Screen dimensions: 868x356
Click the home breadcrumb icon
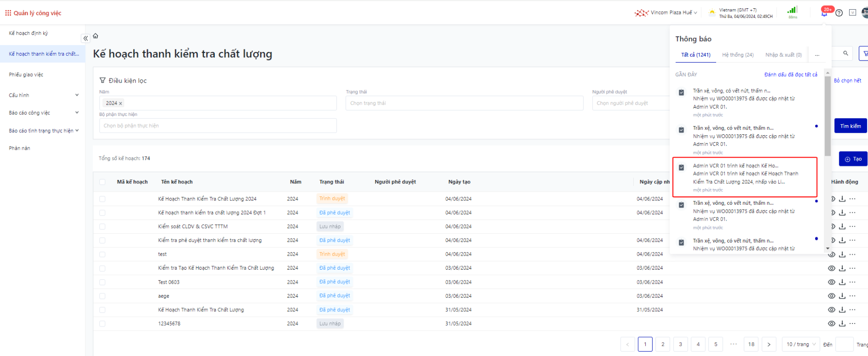96,36
